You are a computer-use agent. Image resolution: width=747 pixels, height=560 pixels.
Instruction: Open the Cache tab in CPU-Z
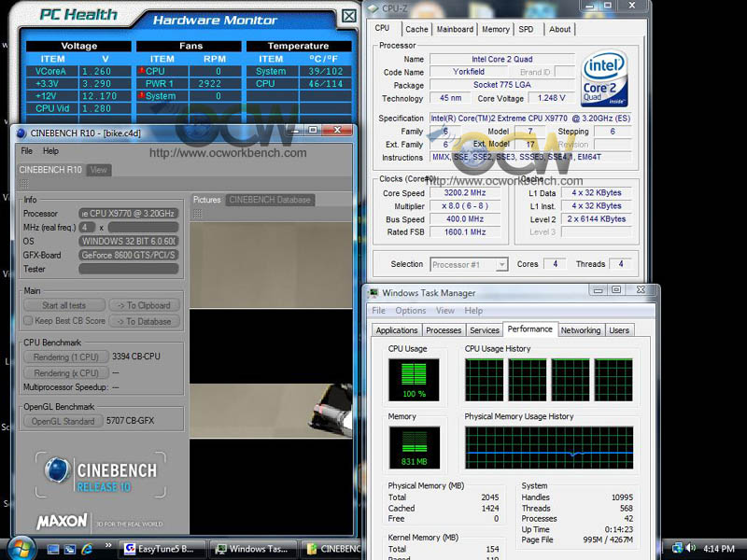[x=416, y=29]
